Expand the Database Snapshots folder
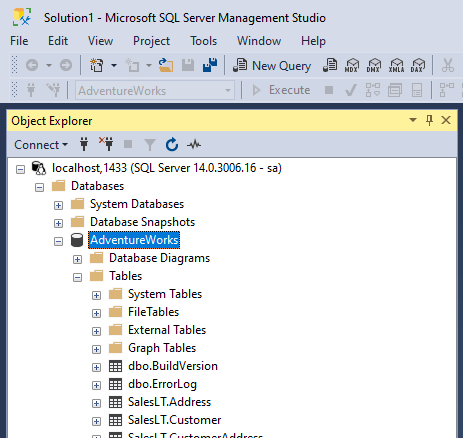Image resolution: width=463 pixels, height=438 pixels. click(58, 223)
